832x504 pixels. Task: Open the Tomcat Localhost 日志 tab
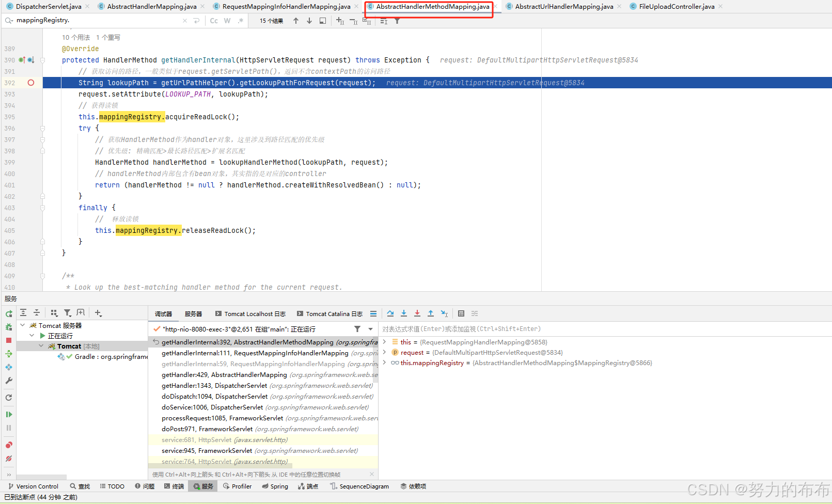(x=250, y=314)
